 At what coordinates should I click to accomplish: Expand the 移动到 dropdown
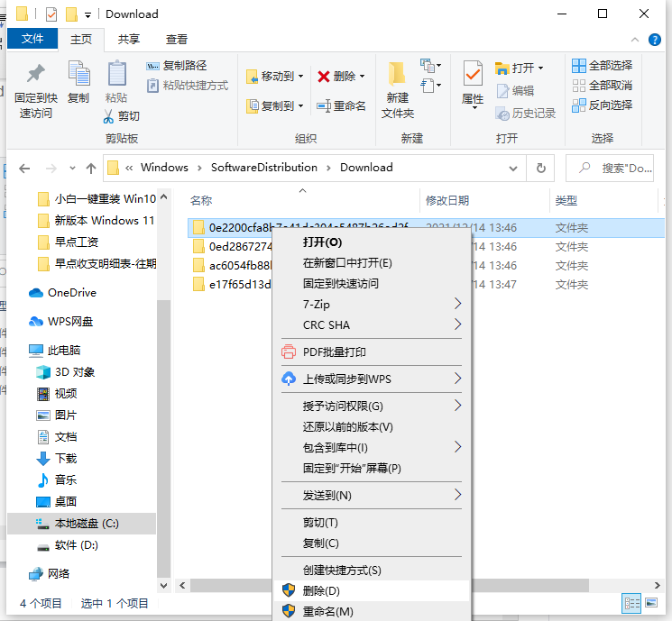click(x=300, y=77)
